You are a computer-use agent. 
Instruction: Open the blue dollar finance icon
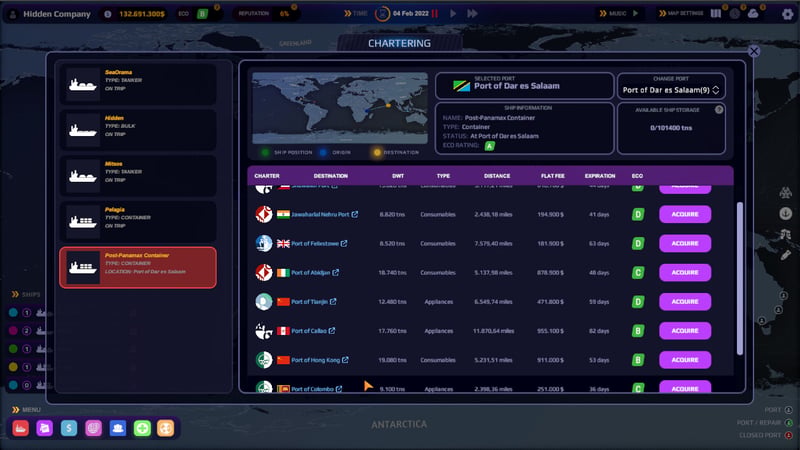point(69,428)
